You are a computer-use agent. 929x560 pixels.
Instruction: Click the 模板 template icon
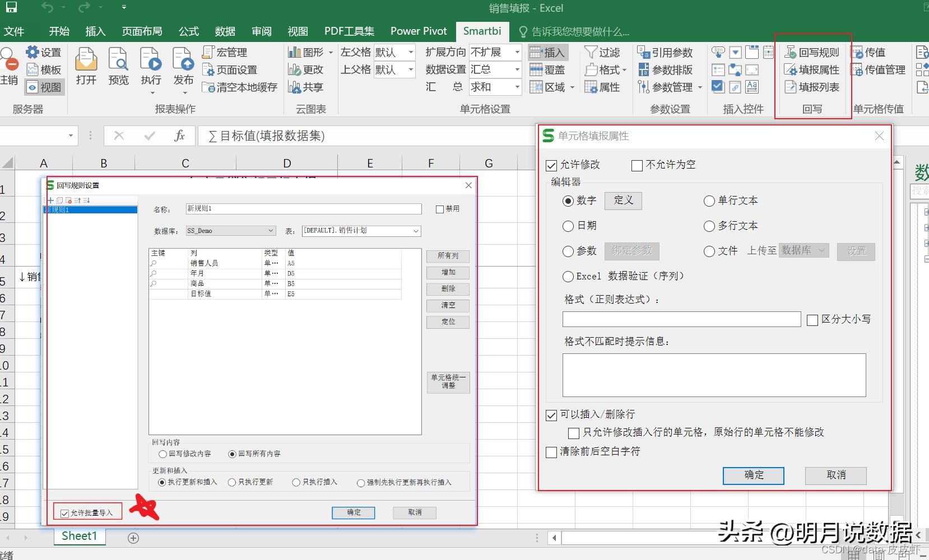pyautogui.click(x=43, y=69)
